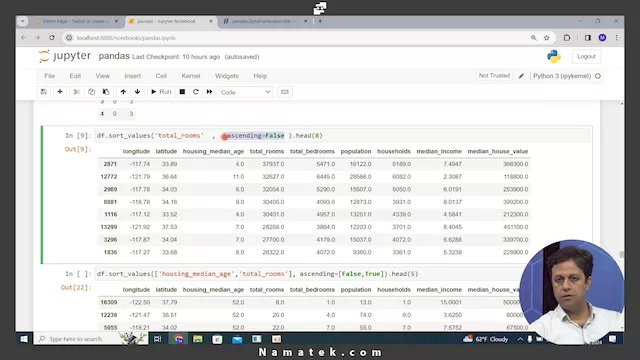This screenshot has width=640, height=360.
Task: Open the Cell menu
Action: point(161,76)
